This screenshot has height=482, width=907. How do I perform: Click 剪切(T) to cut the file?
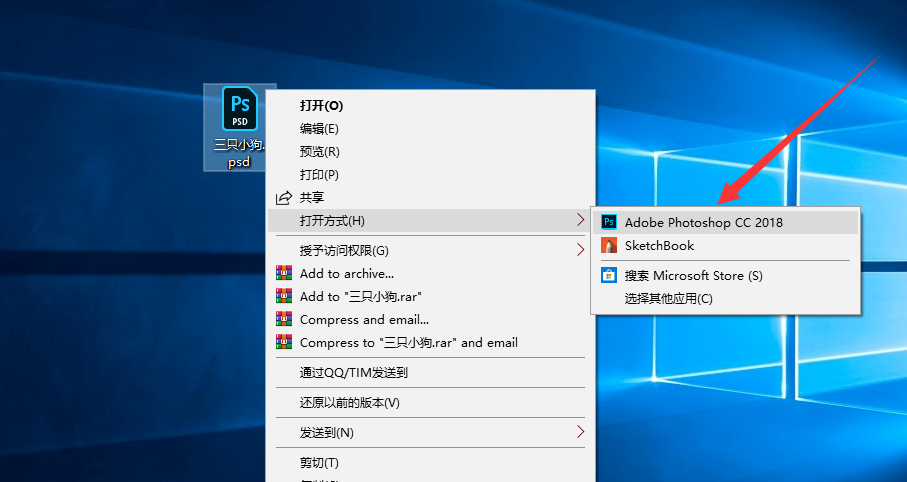(x=319, y=462)
